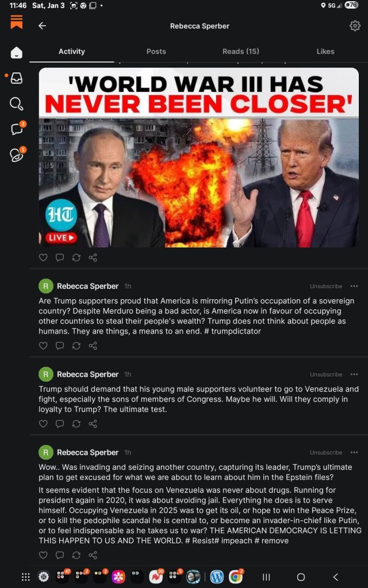The image size is (368, 588).
Task: Open more options for Venezuela volunteer note
Action: tap(354, 374)
